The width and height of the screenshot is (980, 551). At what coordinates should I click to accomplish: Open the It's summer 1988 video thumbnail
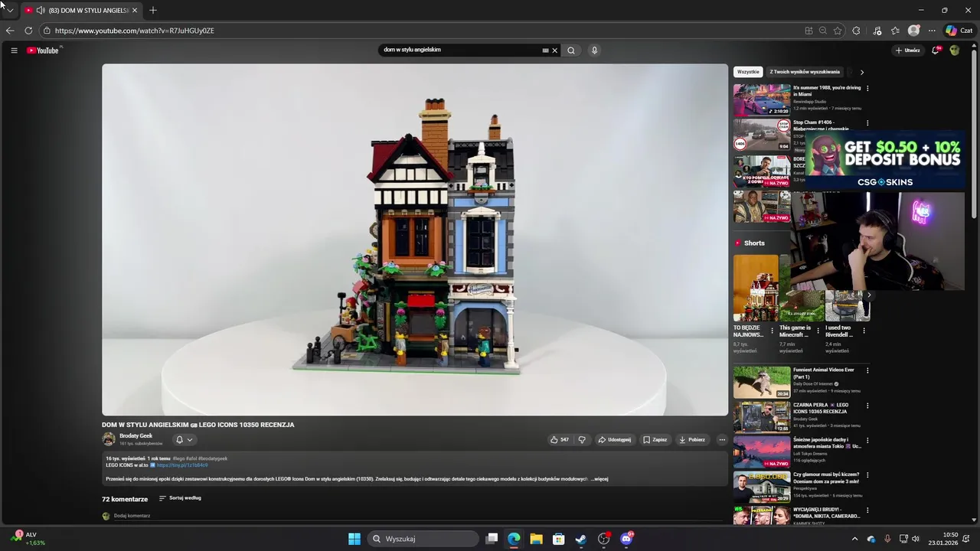tap(762, 99)
